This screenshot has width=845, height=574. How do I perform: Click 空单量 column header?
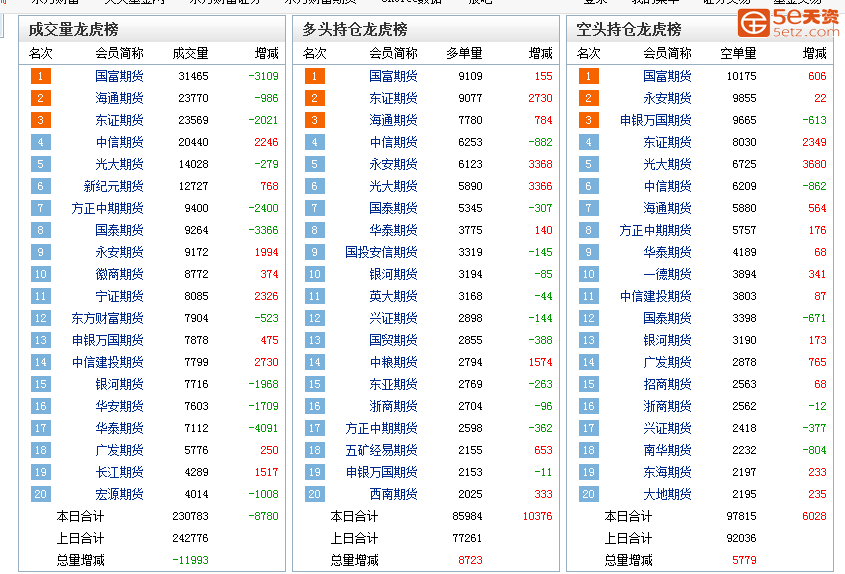tap(738, 53)
